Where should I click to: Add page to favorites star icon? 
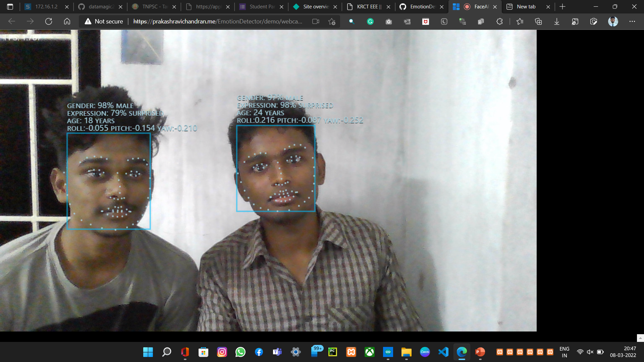point(332,21)
